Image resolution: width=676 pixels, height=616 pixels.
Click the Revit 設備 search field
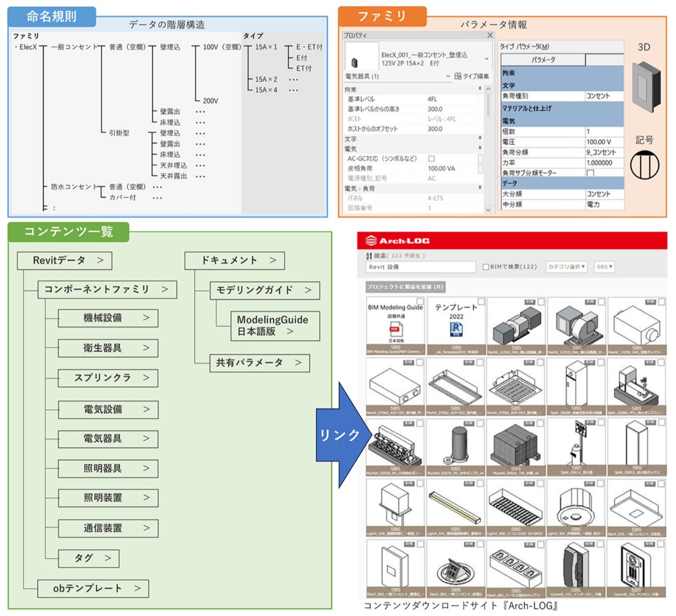(x=420, y=267)
